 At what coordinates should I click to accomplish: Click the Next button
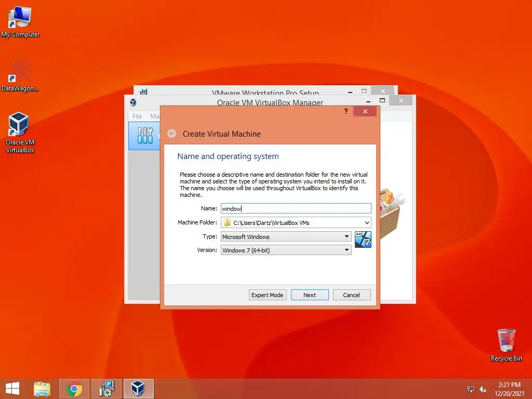(310, 295)
